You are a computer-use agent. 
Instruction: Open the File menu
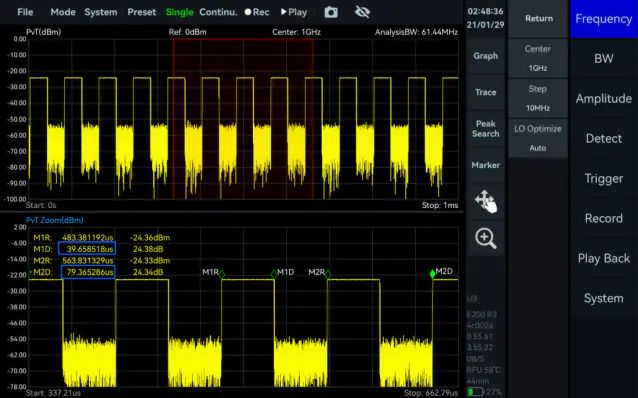pos(25,12)
